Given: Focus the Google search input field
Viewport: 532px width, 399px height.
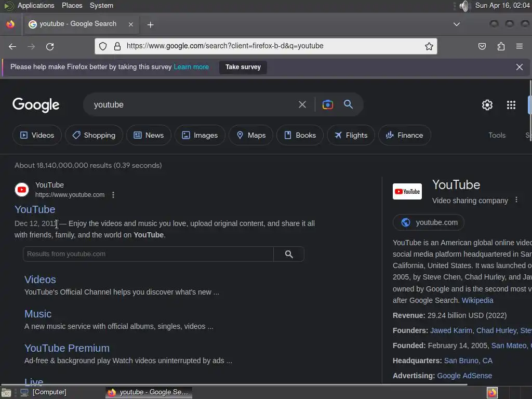Looking at the screenshot, I should [x=193, y=104].
